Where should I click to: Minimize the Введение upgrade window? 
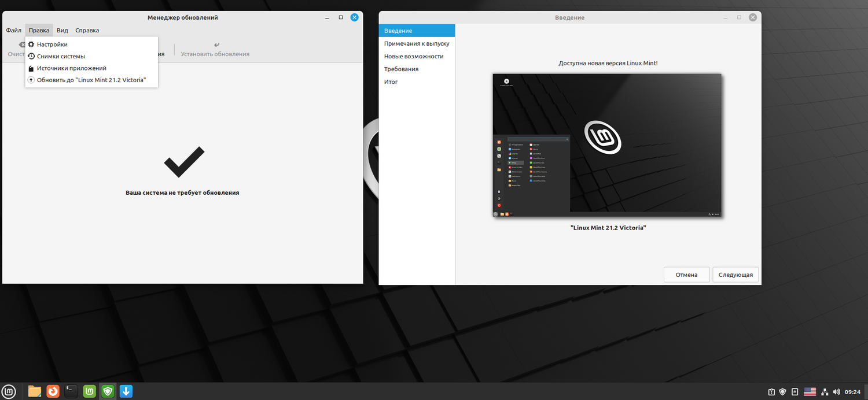[726, 17]
